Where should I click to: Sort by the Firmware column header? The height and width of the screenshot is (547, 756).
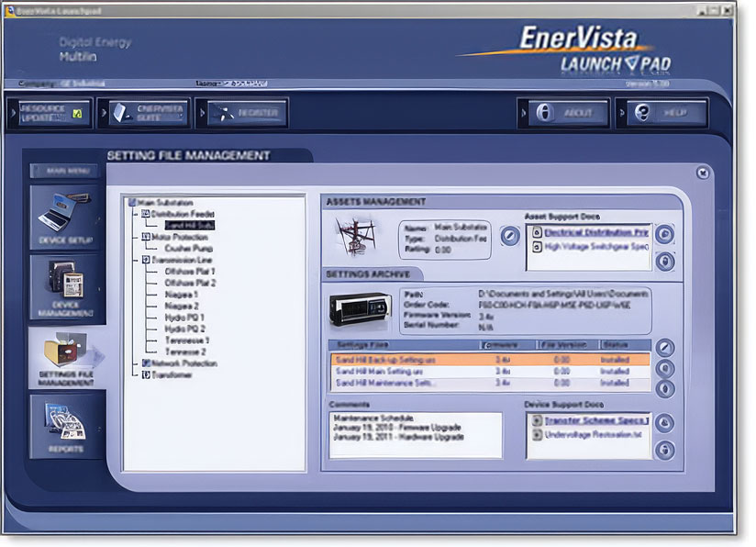tap(507, 345)
